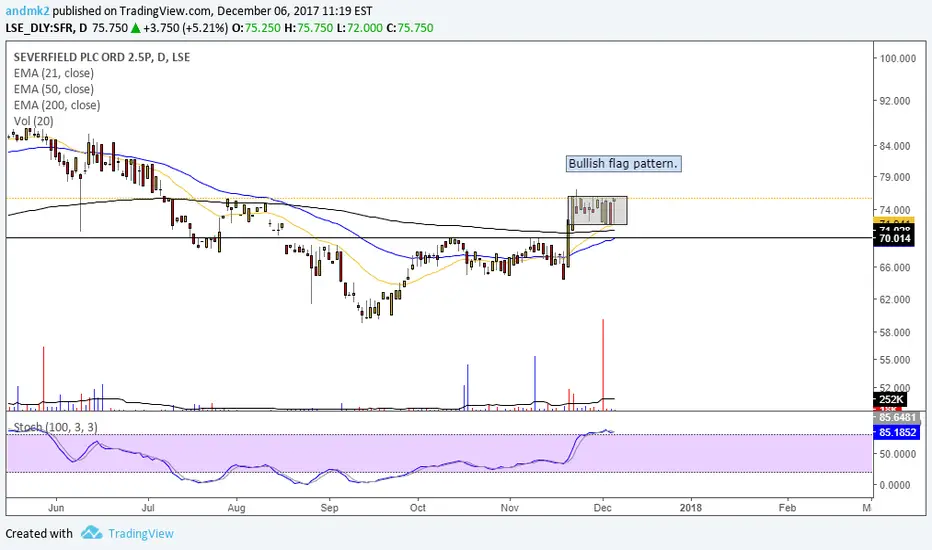Click the 62.000 price axis label
Screen dimensions: 932x550
[895, 300]
